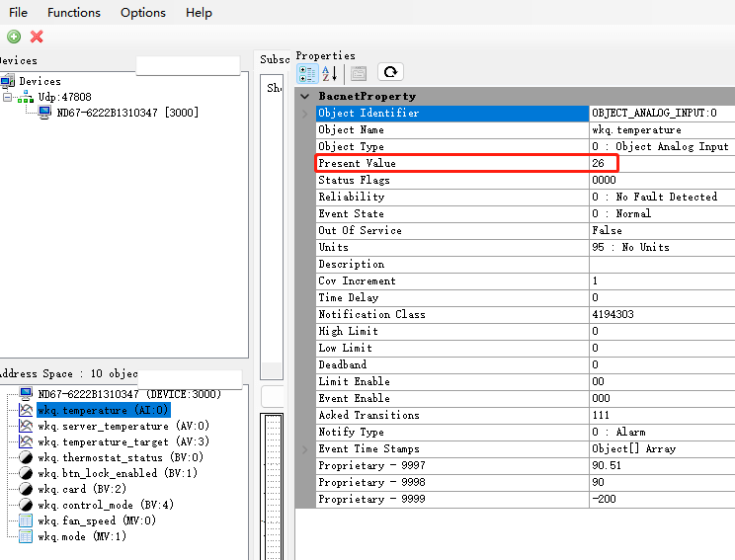Open the property pages icon

point(359,73)
